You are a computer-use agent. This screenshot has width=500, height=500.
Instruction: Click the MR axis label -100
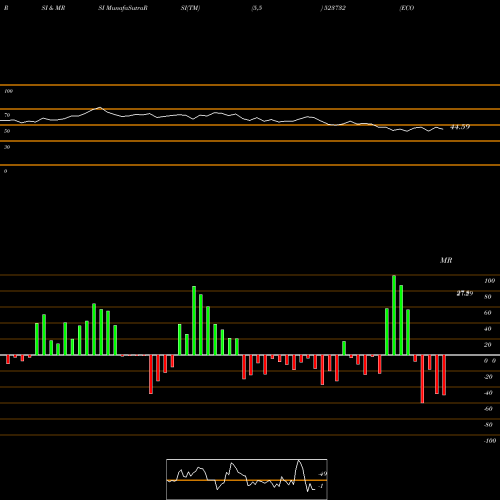click(x=490, y=441)
